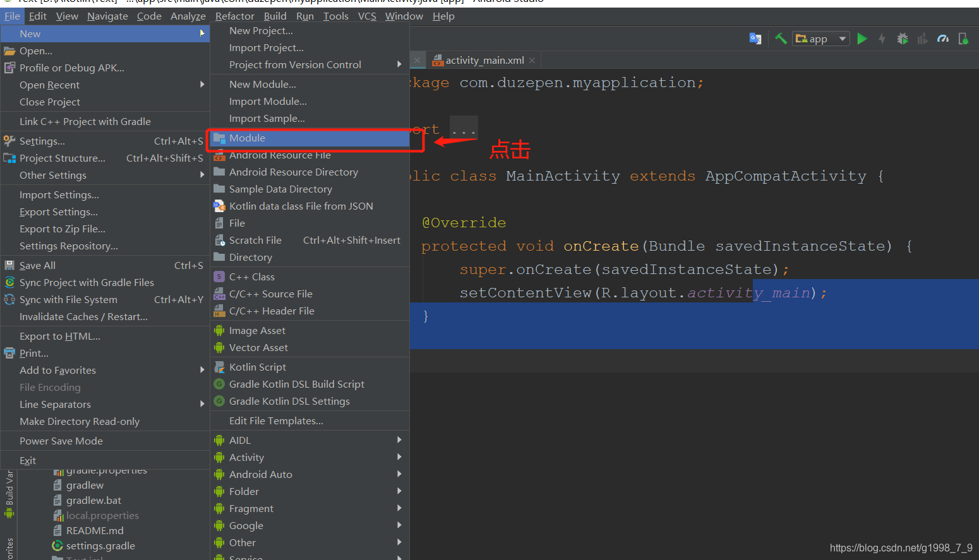Open the View menu
This screenshot has width=979, height=560.
[x=67, y=16]
